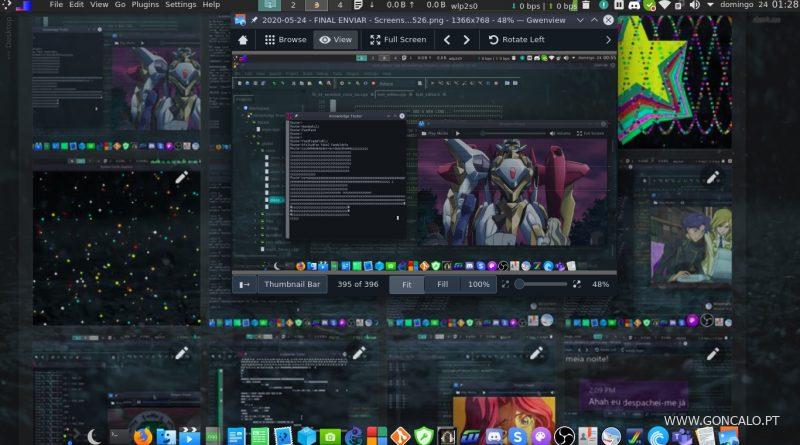Open Gwenview window app-icon menu
Screen dimensions: 800x445
240,20
